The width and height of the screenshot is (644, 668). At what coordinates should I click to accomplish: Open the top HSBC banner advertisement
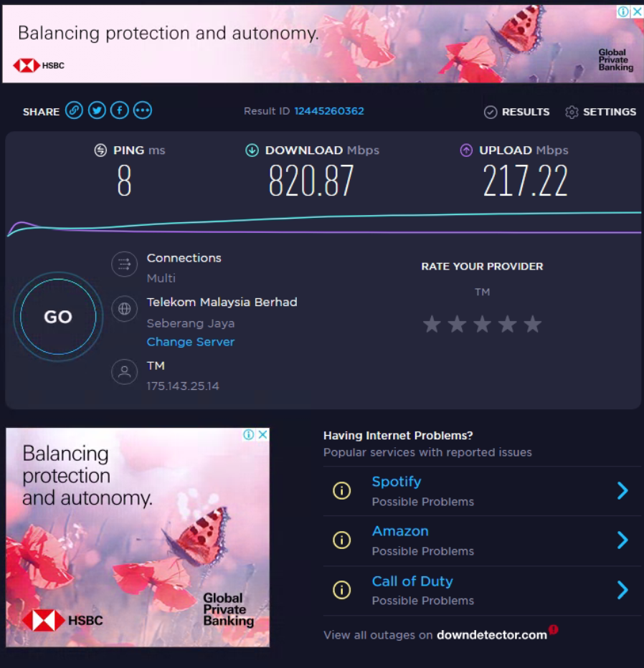coord(323,44)
